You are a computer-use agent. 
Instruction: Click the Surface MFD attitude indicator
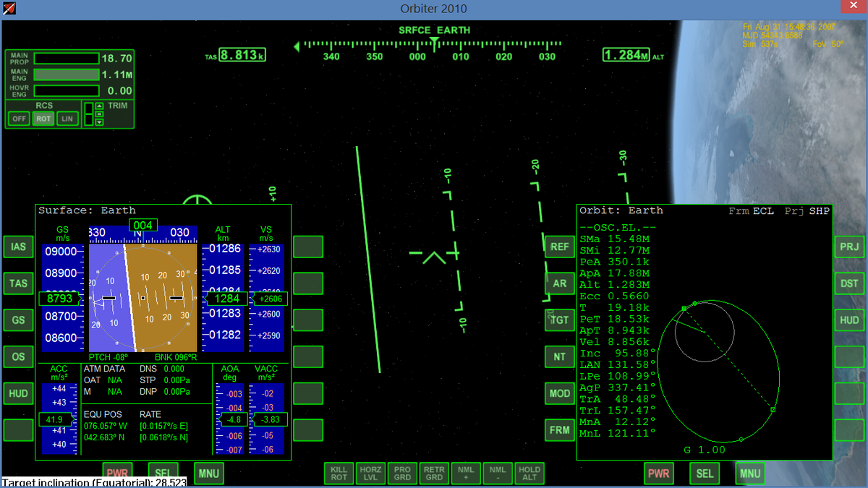tap(142, 298)
